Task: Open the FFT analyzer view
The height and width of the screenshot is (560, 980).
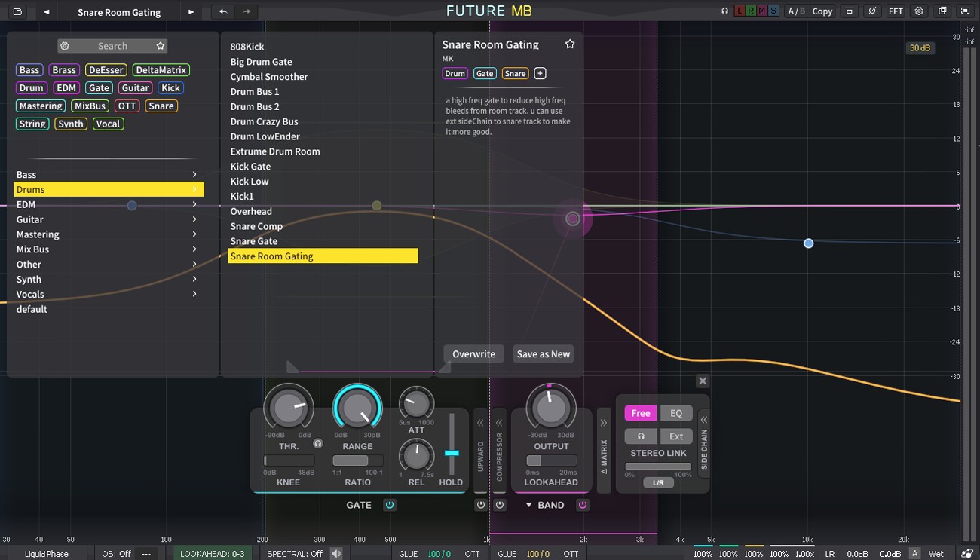Action: pyautogui.click(x=896, y=11)
